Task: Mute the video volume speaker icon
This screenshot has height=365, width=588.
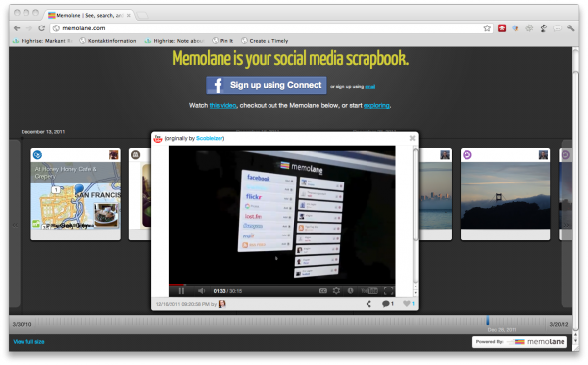Action: (x=201, y=291)
